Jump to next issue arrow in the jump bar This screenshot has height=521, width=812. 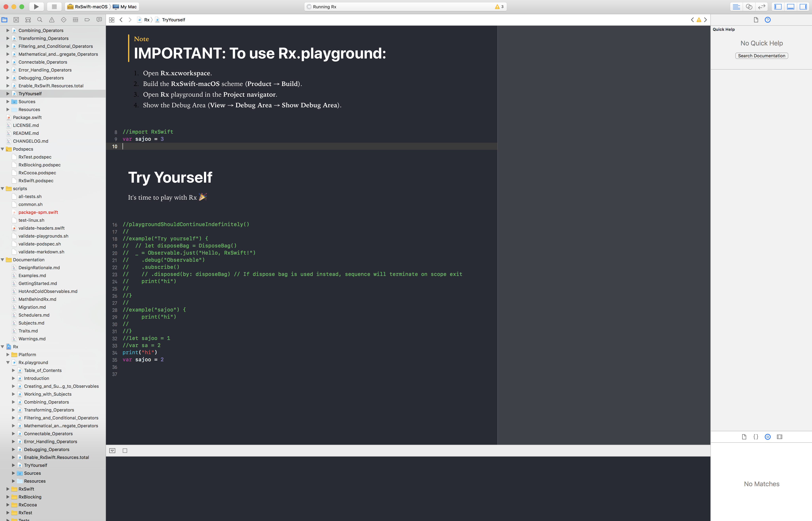coord(705,20)
